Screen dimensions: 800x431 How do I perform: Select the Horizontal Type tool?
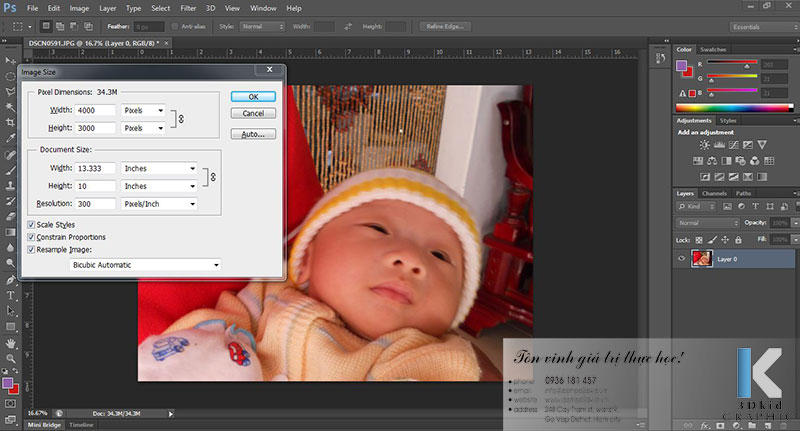11,295
